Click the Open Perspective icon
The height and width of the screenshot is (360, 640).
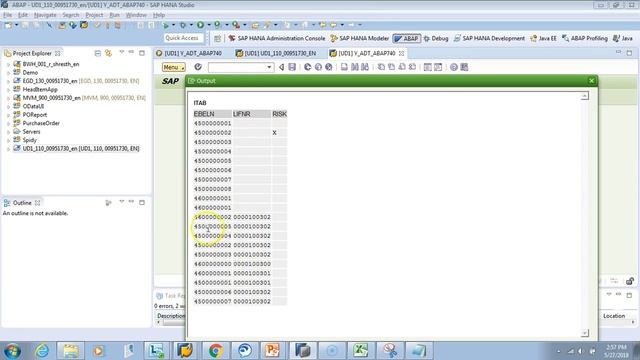point(218,38)
